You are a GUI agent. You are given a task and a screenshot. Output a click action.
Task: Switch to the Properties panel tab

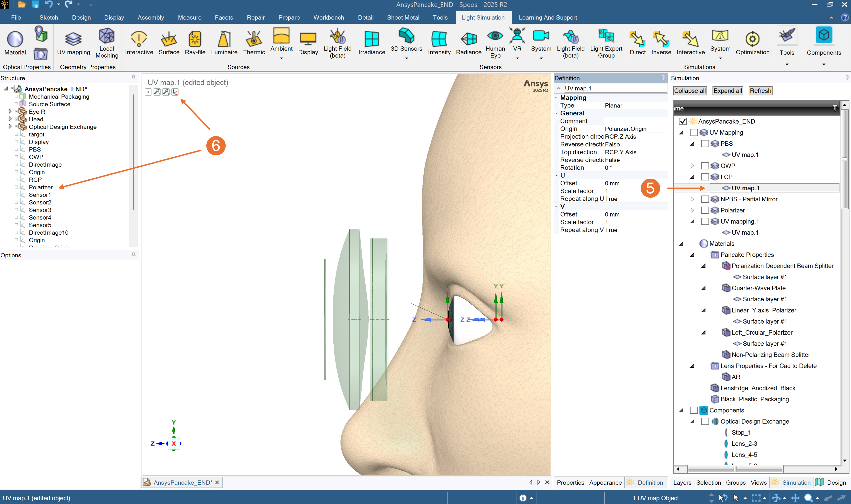tap(570, 483)
